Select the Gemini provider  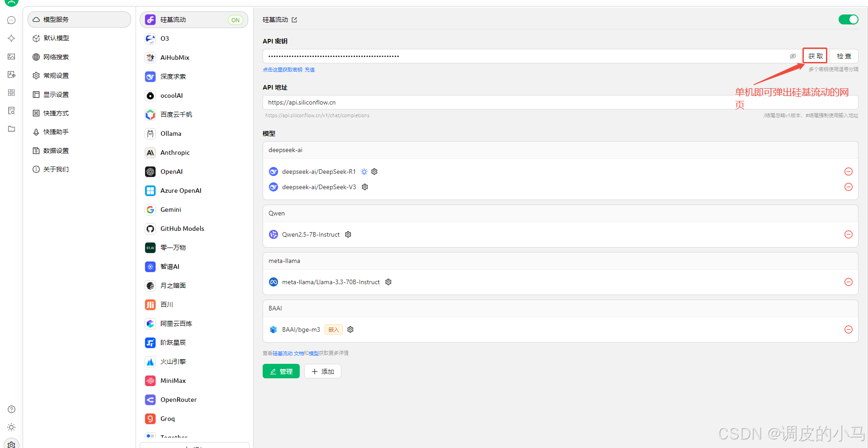coord(194,210)
